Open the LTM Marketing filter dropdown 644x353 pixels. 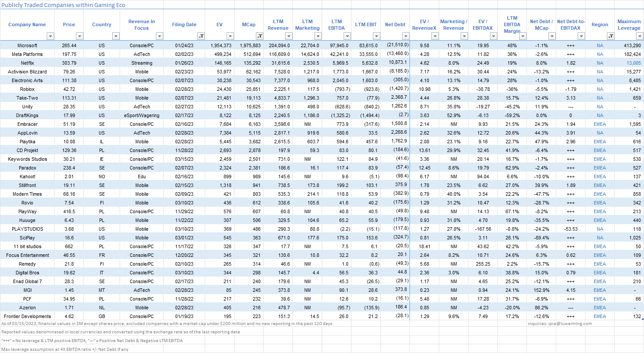click(x=318, y=36)
